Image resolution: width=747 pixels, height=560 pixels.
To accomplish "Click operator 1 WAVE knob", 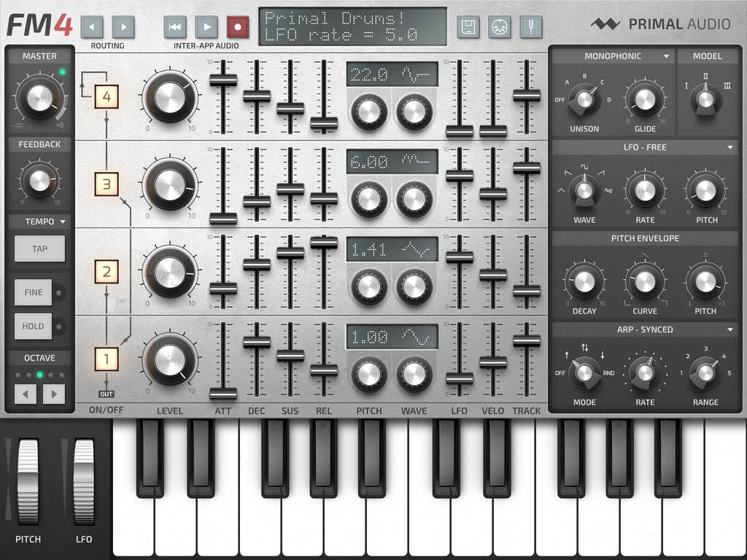I will click(x=414, y=375).
